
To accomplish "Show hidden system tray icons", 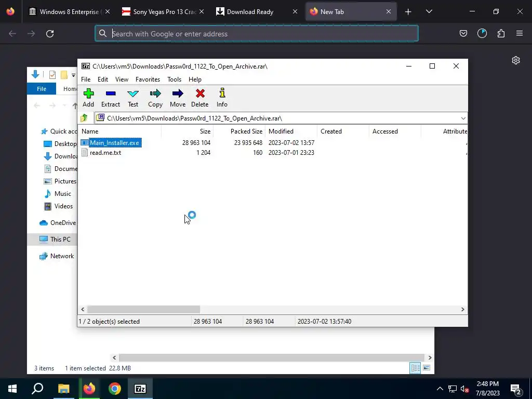I will tap(440, 389).
